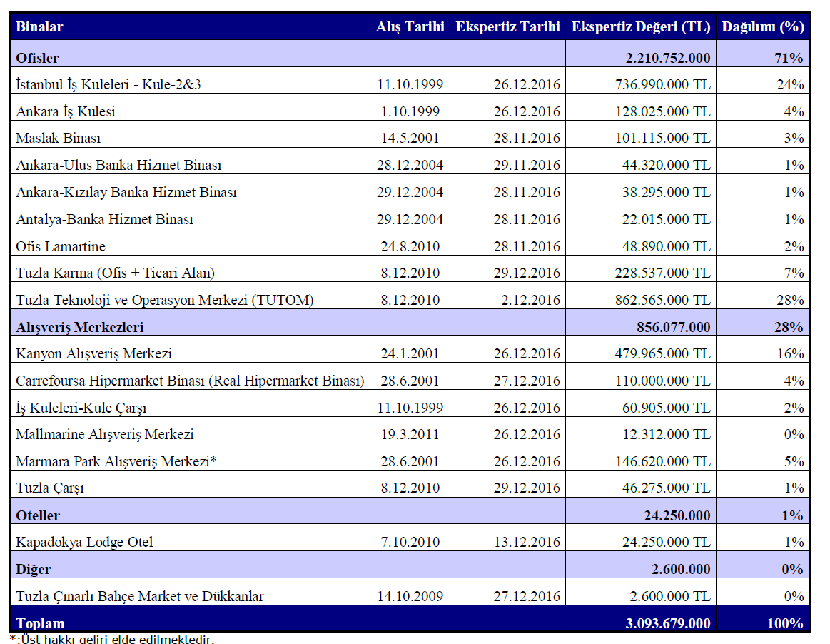Click the value 110.000.000 TL
830x644 pixels.
point(663,381)
